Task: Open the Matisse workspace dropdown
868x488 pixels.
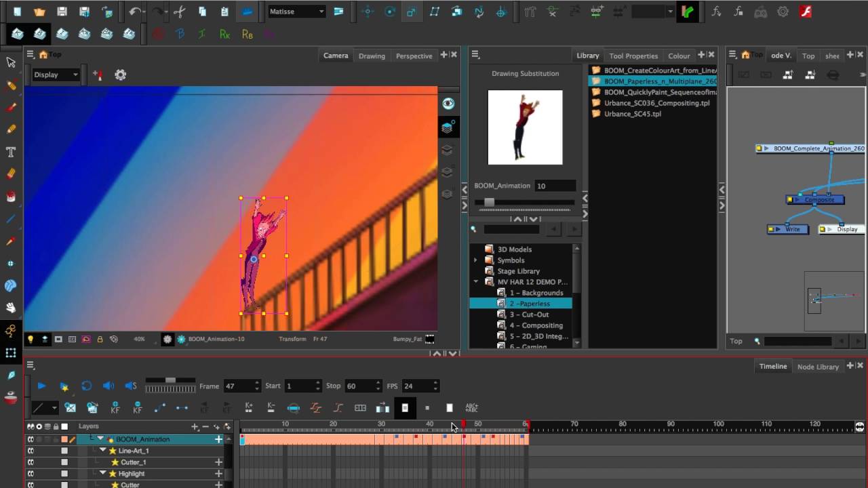Action: [297, 12]
